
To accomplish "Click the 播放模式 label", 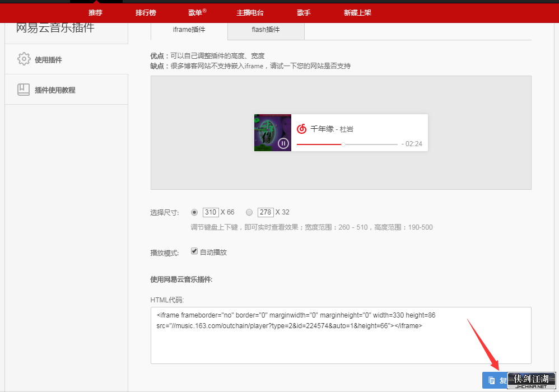I will click(164, 253).
